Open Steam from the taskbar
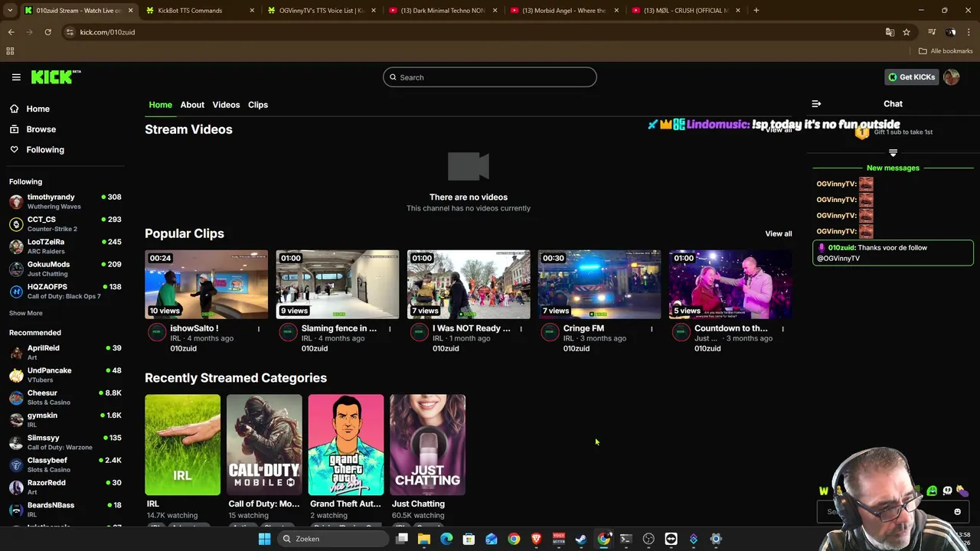The height and width of the screenshot is (551, 980). (x=581, y=539)
